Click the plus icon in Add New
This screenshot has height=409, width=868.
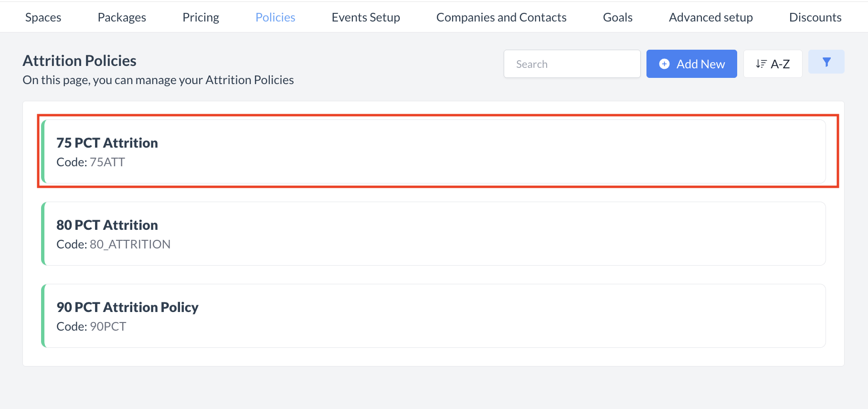[x=664, y=64]
